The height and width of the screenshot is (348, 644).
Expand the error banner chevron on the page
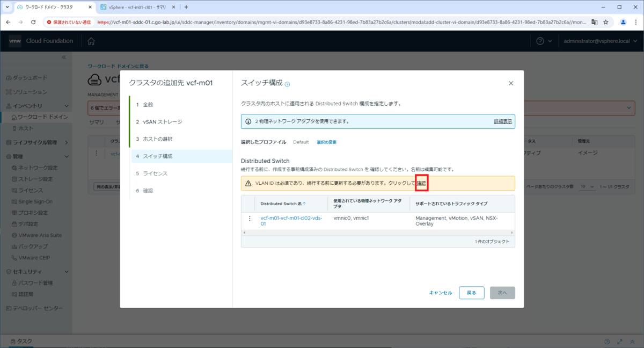630,108
